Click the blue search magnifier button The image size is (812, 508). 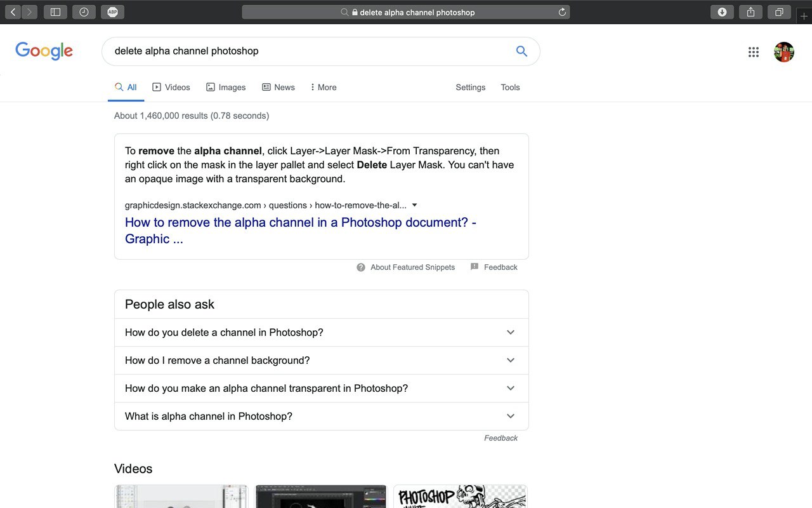(521, 51)
